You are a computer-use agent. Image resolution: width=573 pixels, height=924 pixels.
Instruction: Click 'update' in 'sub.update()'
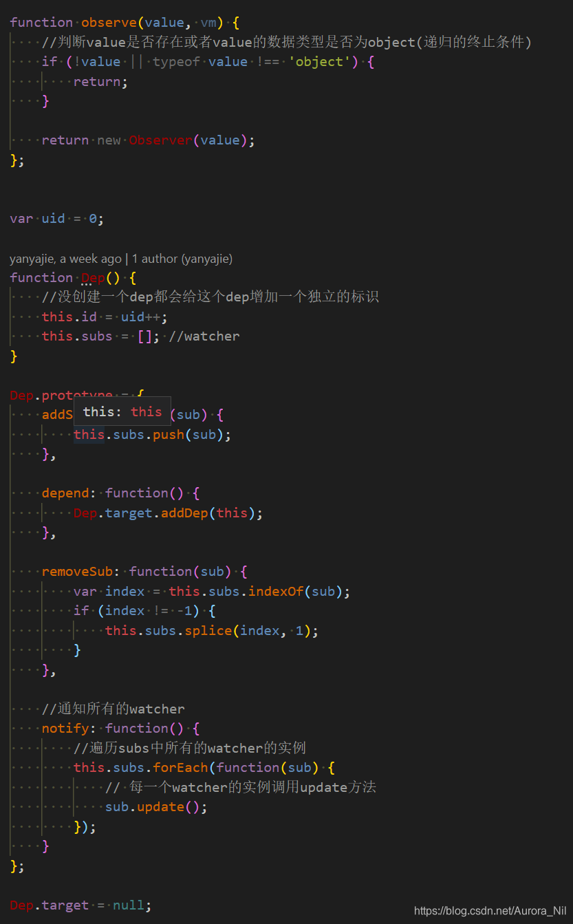click(x=160, y=806)
